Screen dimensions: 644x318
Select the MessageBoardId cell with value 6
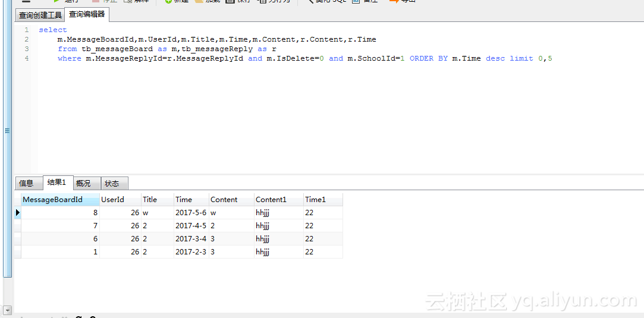61,239
